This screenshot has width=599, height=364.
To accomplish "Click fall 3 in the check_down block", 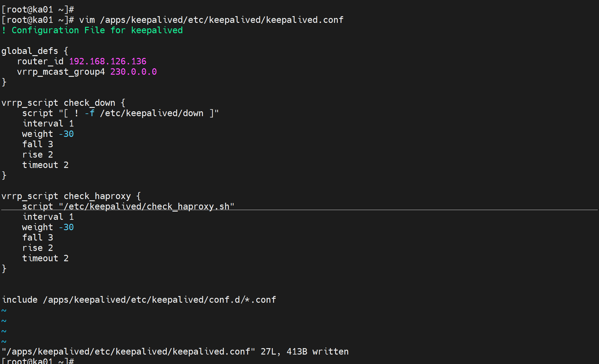I will pos(38,144).
